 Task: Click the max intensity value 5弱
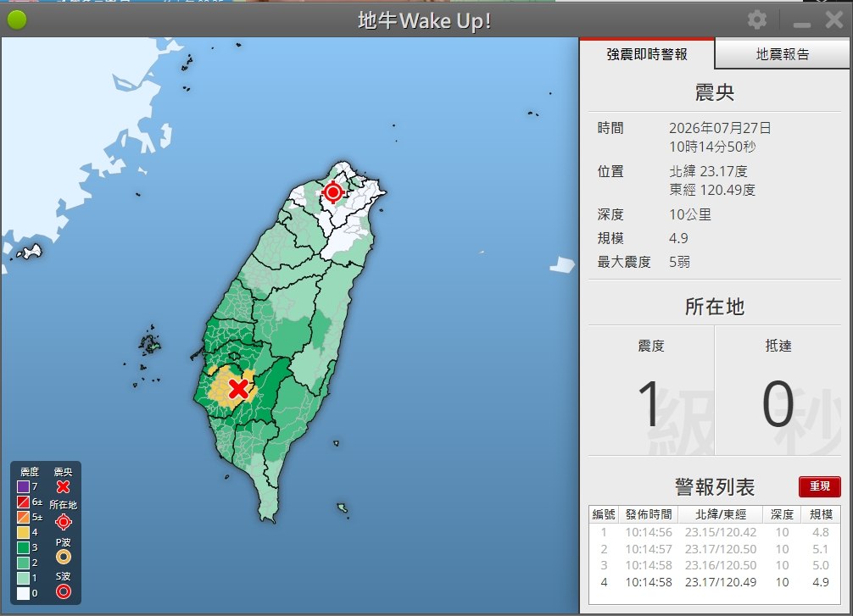(x=679, y=262)
